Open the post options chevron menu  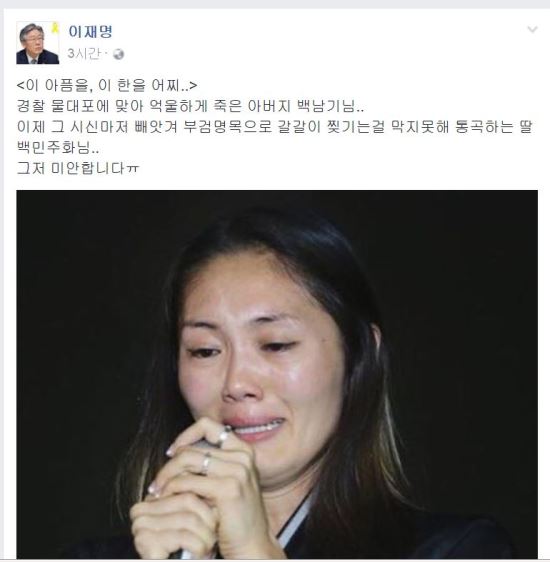click(532, 29)
